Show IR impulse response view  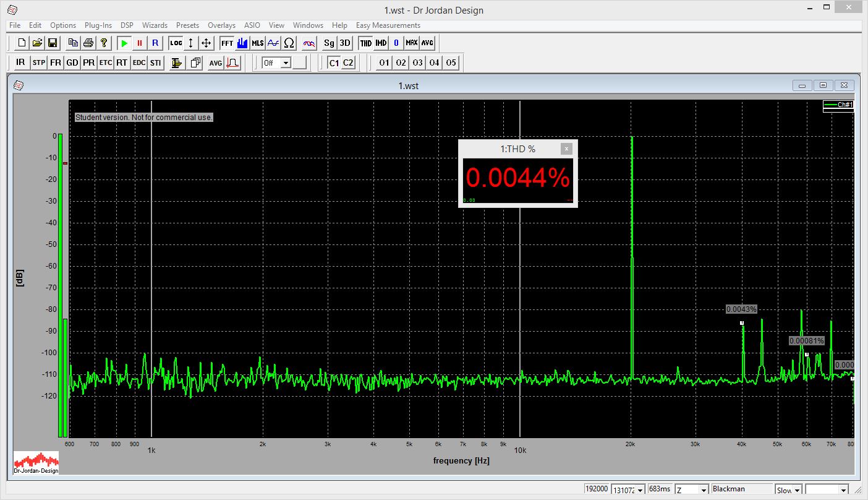21,62
